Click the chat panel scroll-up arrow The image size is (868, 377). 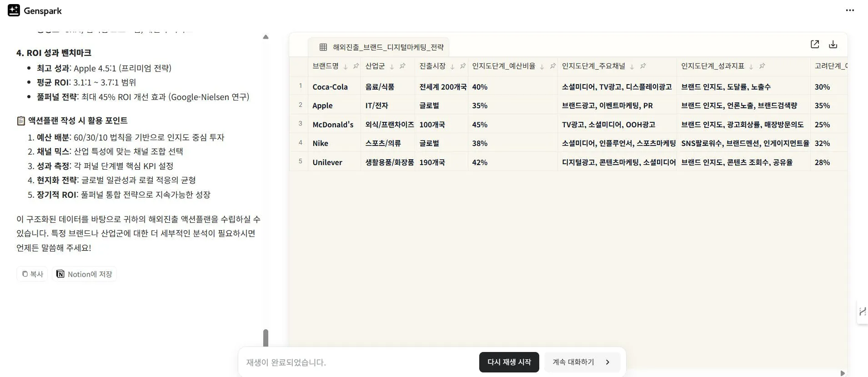[266, 37]
